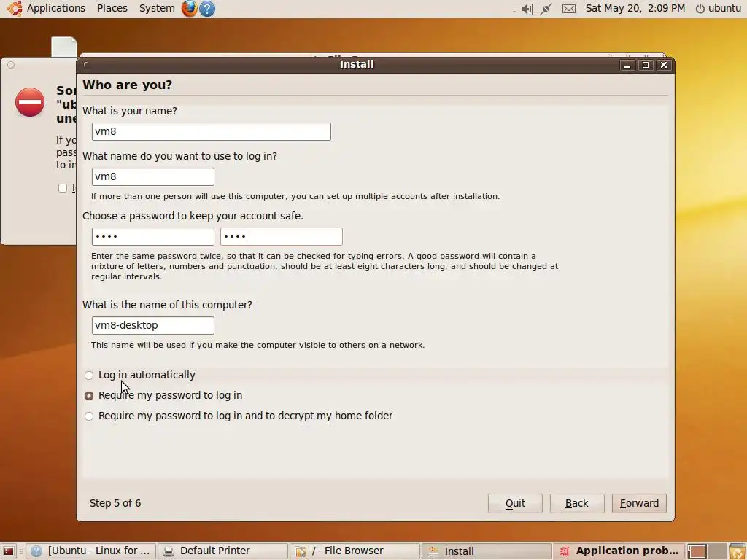Click the blank document icon on the desktop
The height and width of the screenshot is (560, 747).
(x=64, y=47)
